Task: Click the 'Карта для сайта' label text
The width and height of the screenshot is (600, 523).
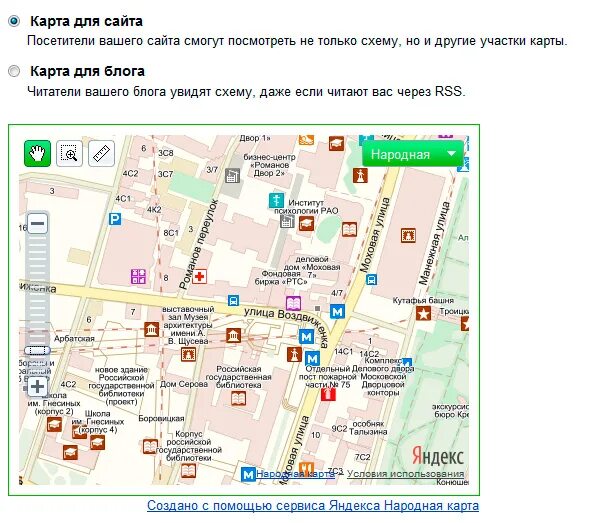Action: [x=86, y=21]
